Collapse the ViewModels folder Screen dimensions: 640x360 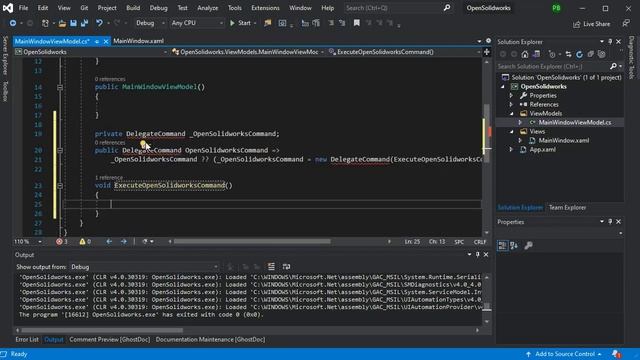tap(511, 113)
